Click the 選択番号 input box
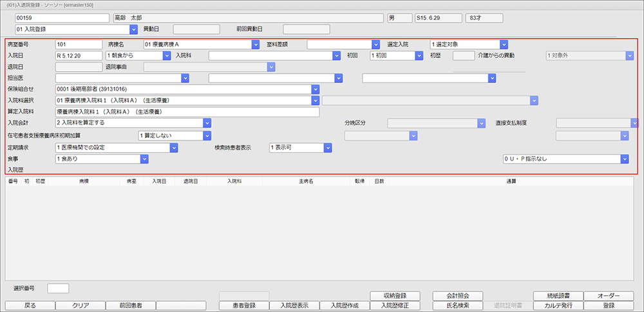The width and height of the screenshot is (644, 312). click(58, 288)
